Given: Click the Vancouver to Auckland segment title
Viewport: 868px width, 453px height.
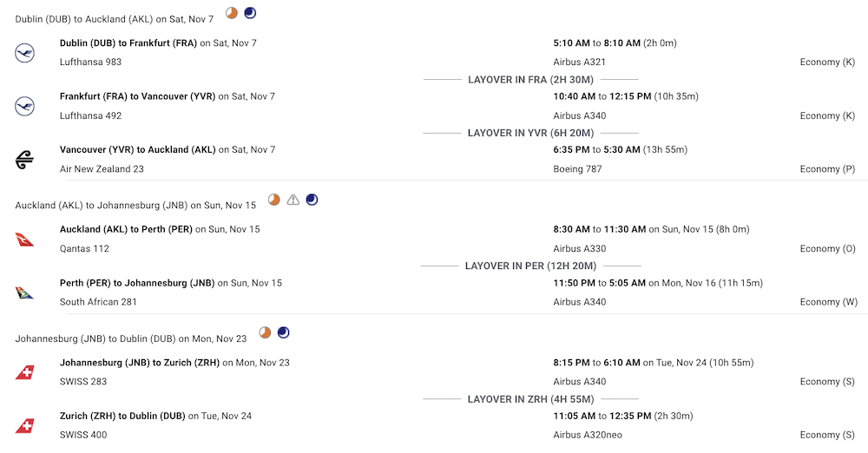Looking at the screenshot, I should coord(138,149).
